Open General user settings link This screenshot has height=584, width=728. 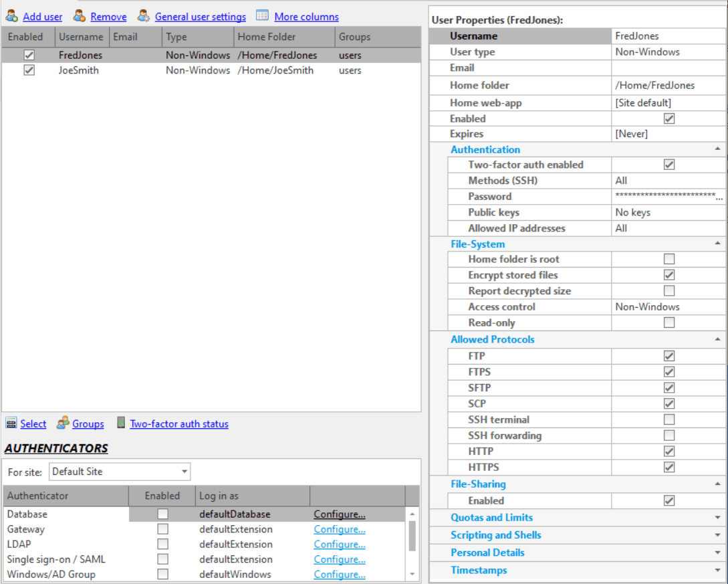tap(201, 17)
